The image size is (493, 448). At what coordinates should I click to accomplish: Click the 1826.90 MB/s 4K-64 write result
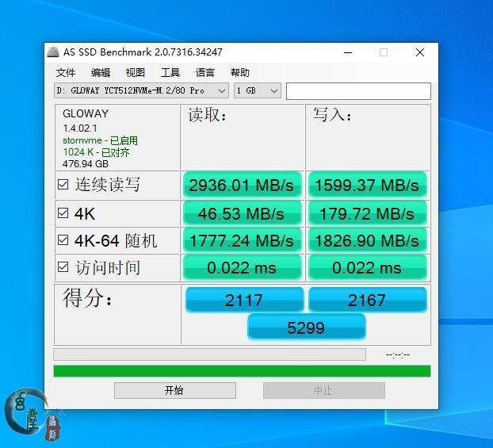click(x=367, y=240)
